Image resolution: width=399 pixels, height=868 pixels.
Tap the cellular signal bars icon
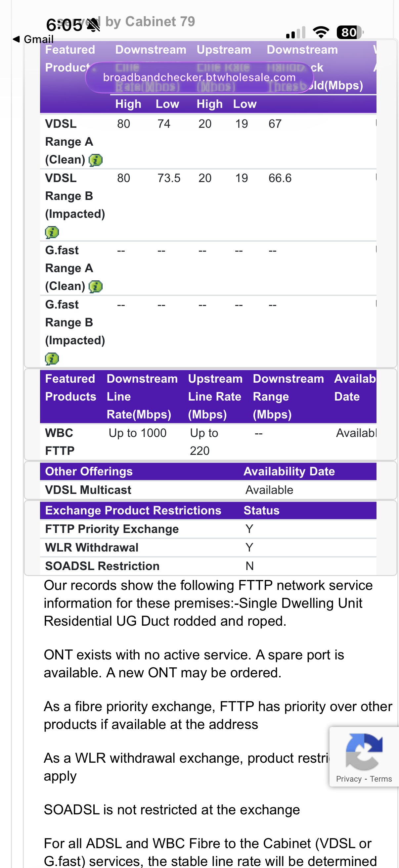295,33
